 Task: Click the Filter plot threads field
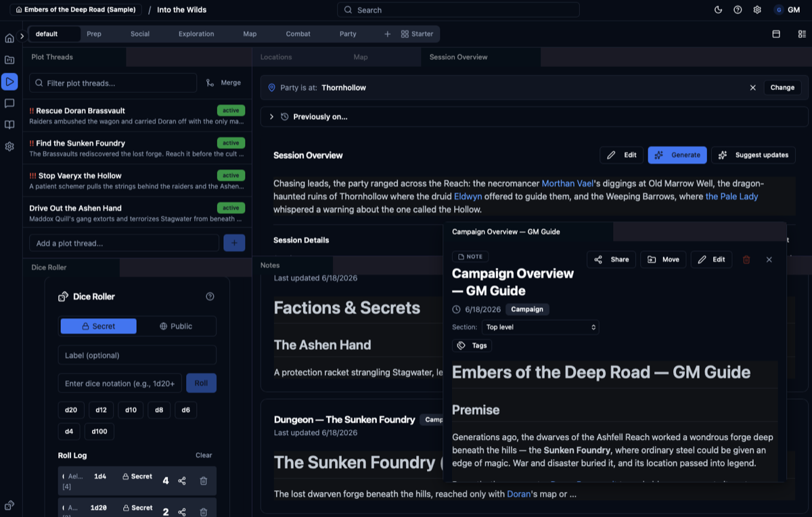tap(113, 83)
